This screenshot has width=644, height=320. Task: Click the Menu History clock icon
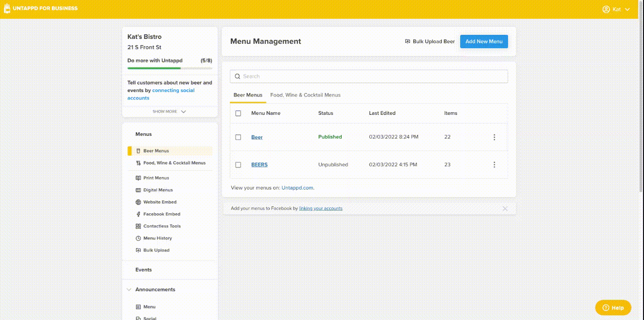tap(139, 239)
